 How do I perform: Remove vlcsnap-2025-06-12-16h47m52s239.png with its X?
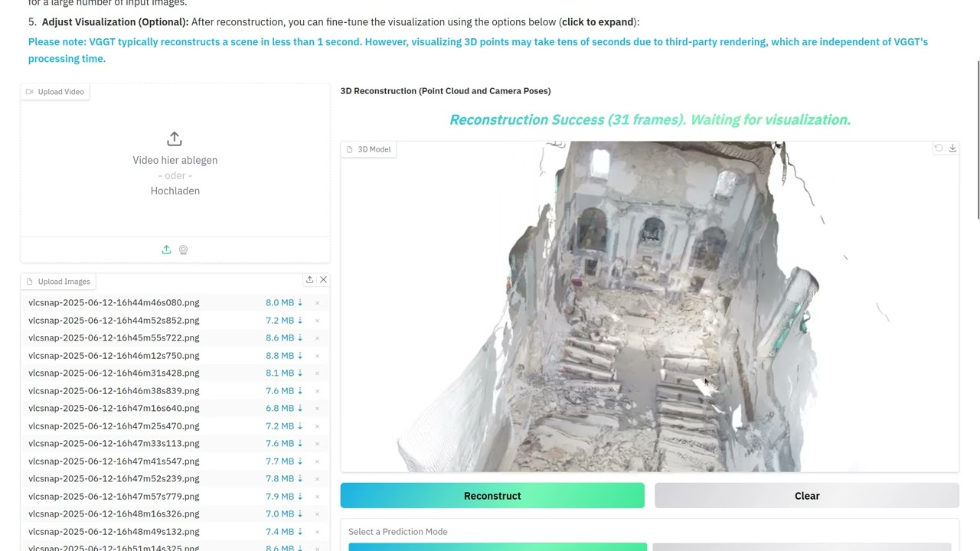pyautogui.click(x=317, y=479)
